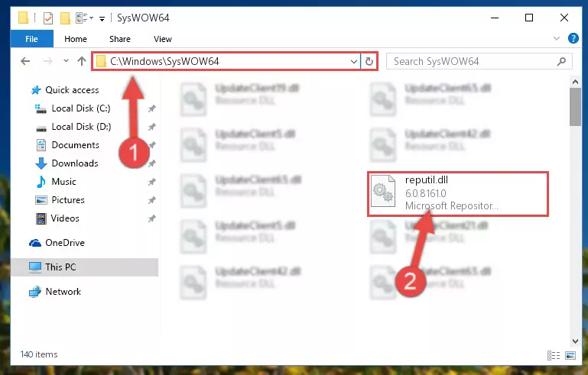Click the SysWOW64 window title text
Image resolution: width=588 pixels, height=375 pixels.
(x=143, y=18)
